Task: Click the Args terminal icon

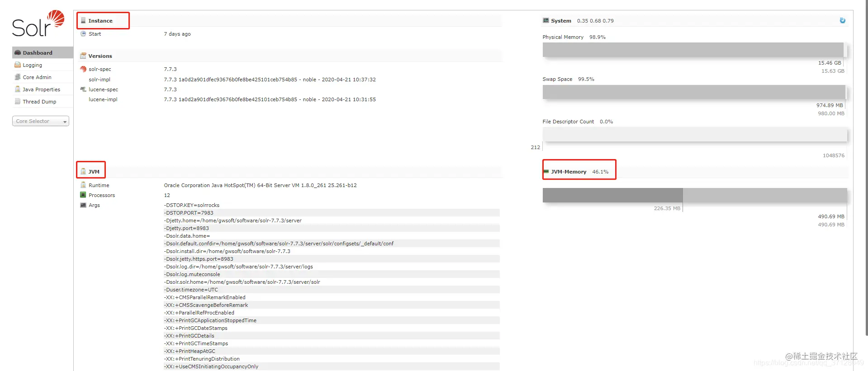Action: click(x=83, y=205)
